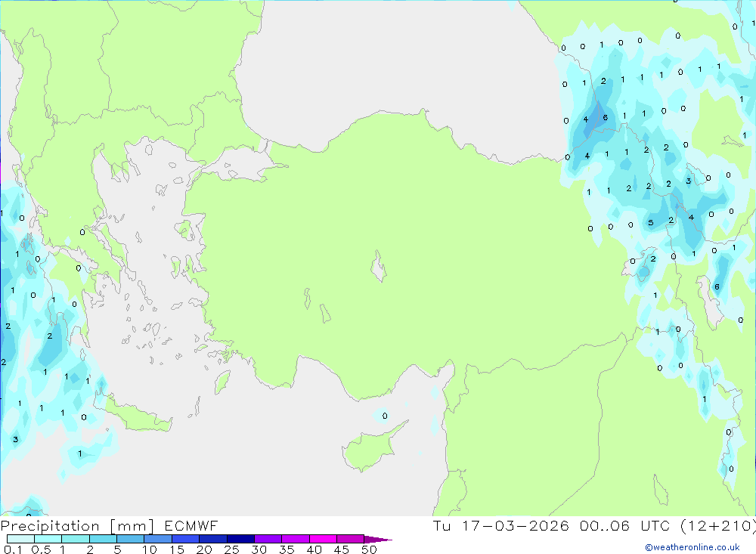Click the '50' legend scale label

coord(369,549)
